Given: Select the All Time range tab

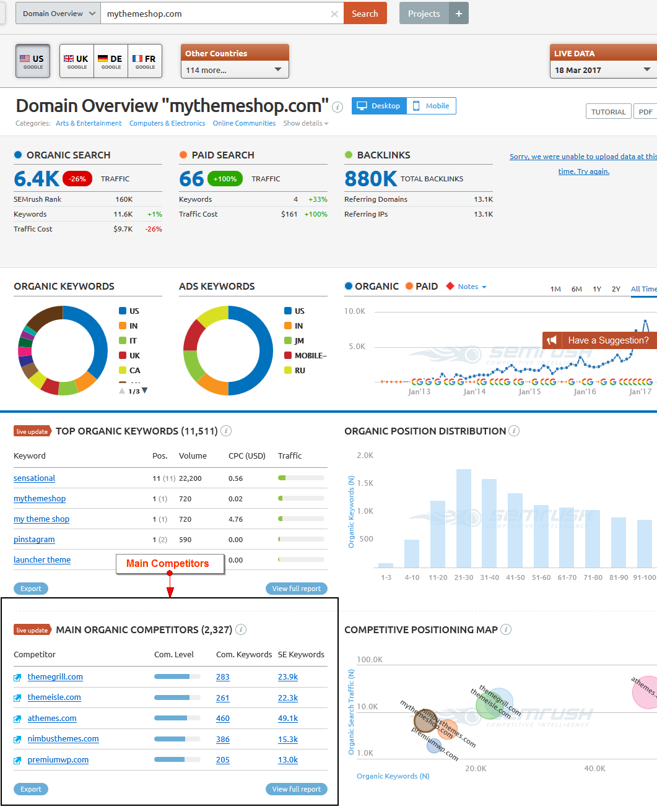Looking at the screenshot, I should (x=643, y=289).
